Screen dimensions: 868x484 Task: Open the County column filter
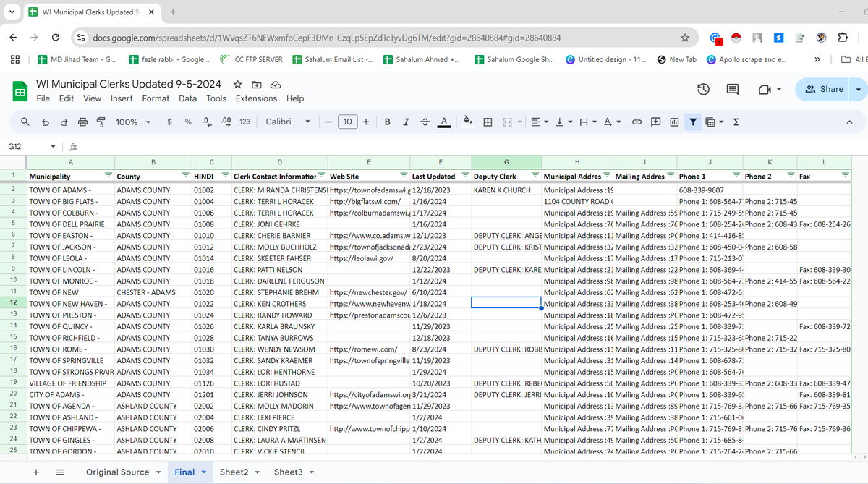(185, 176)
